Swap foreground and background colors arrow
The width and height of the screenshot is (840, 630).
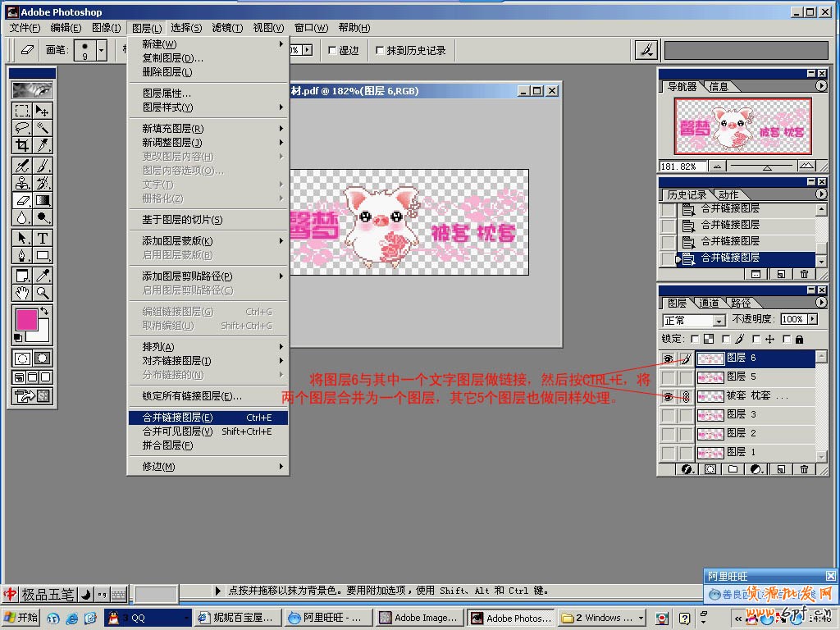point(44,312)
